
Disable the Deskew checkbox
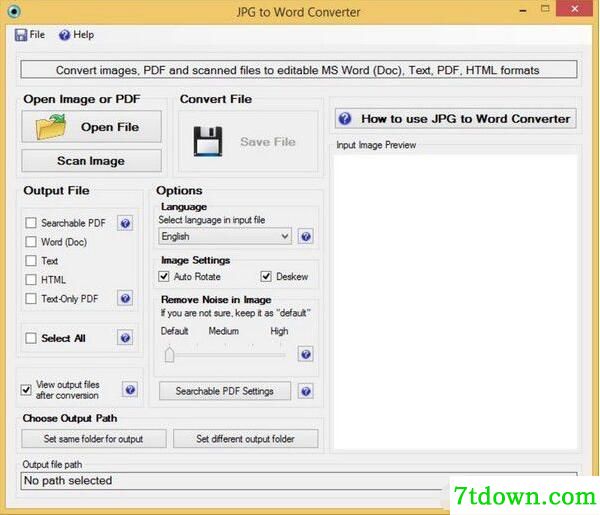tap(266, 276)
